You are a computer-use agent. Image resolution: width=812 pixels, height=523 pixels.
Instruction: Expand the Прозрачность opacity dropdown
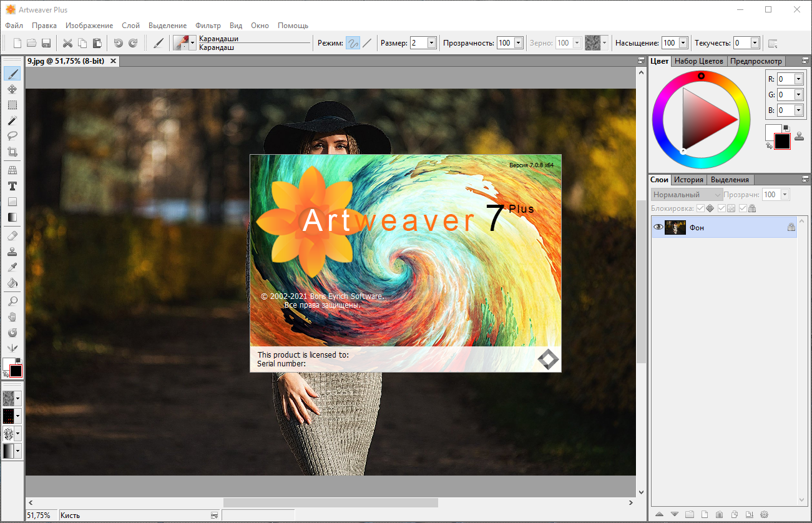point(518,43)
